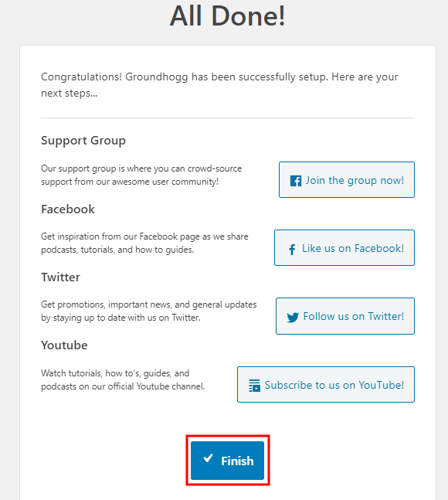Click the checkmark icon in the Finish button

208,458
